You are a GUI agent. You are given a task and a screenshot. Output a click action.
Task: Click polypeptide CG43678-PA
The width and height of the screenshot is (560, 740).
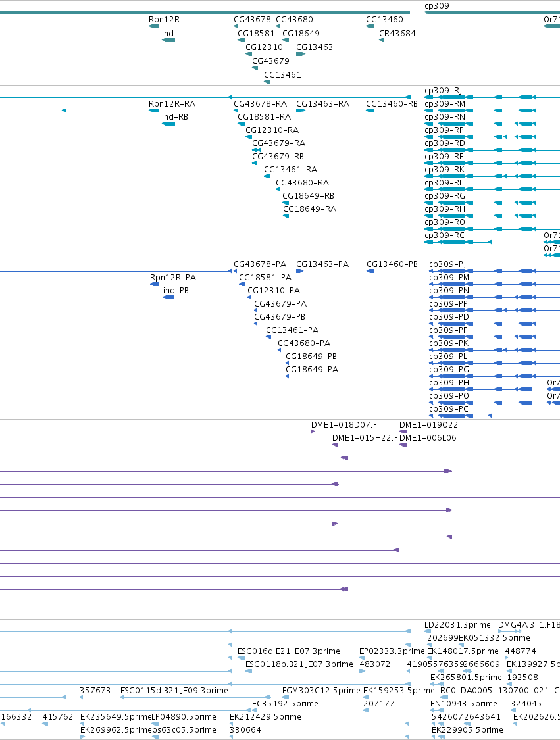pos(260,264)
